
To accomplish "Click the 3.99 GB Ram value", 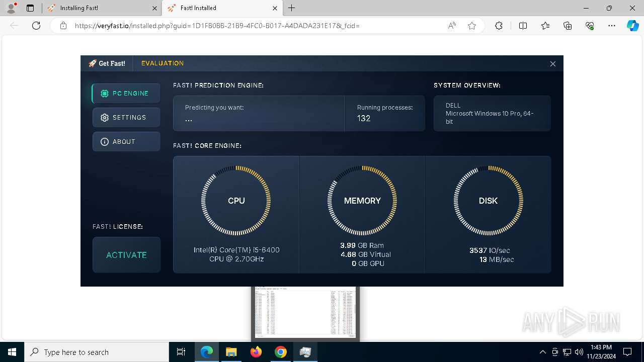I will tap(362, 245).
